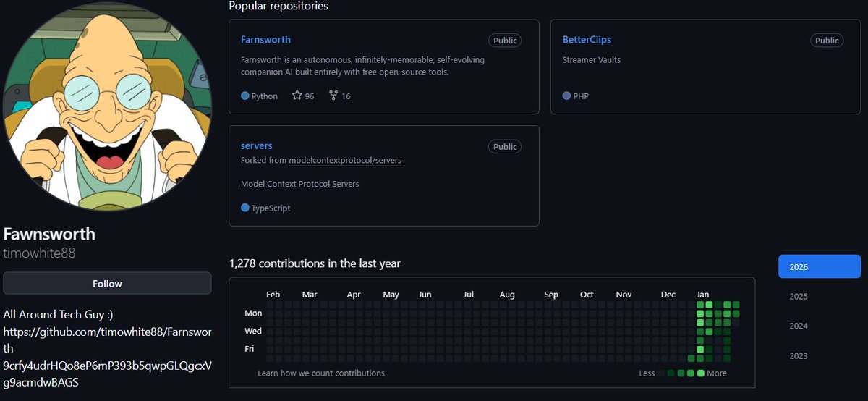Click the star icon with 96 stars
This screenshot has width=868, height=401.
297,96
